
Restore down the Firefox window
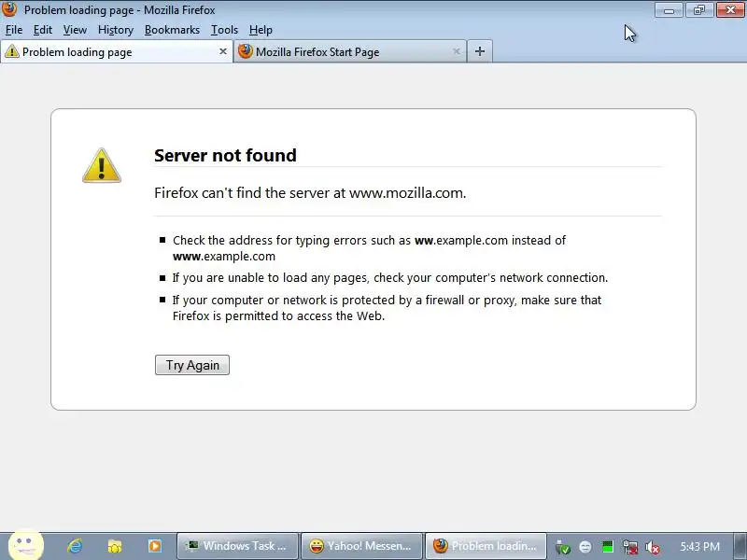point(698,10)
